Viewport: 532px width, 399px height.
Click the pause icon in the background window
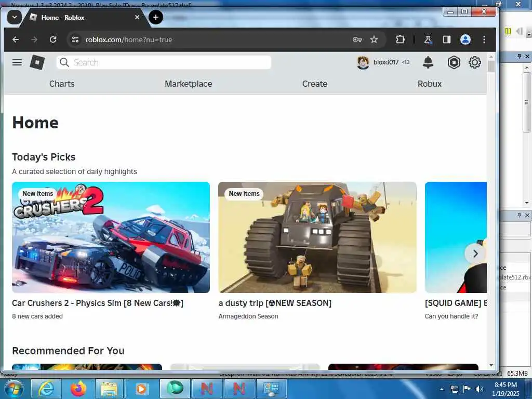pos(508,31)
